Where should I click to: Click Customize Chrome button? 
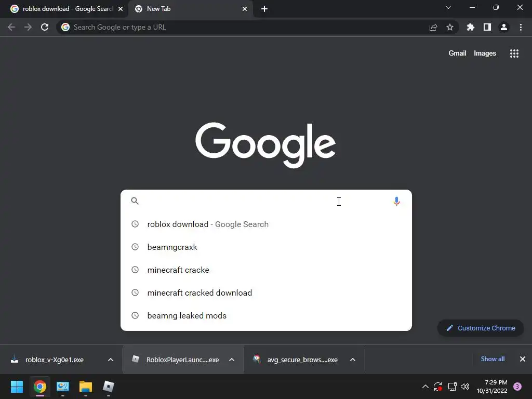point(481,328)
